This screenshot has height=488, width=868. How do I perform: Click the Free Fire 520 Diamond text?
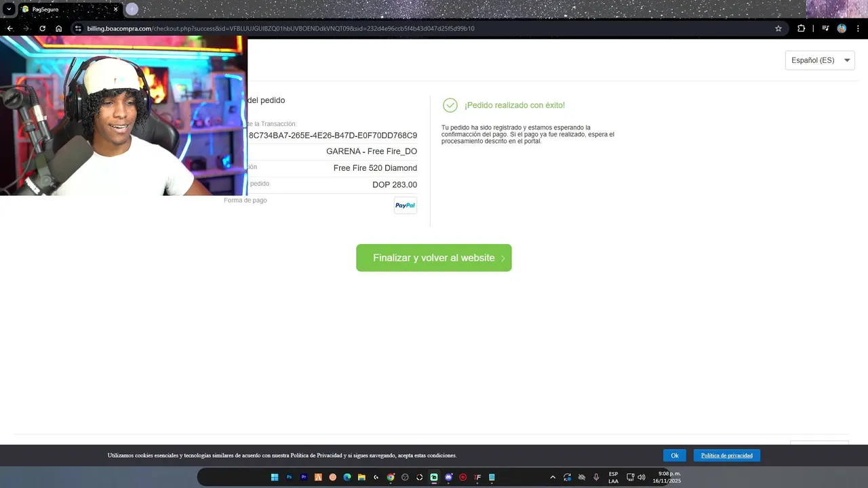tap(375, 168)
